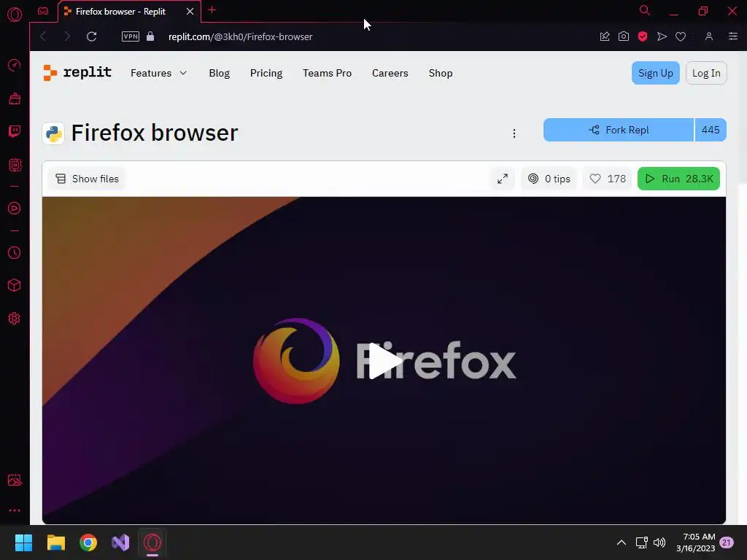The height and width of the screenshot is (560, 747).
Task: Select the Firefox browser - Replit tab
Action: [x=121, y=12]
